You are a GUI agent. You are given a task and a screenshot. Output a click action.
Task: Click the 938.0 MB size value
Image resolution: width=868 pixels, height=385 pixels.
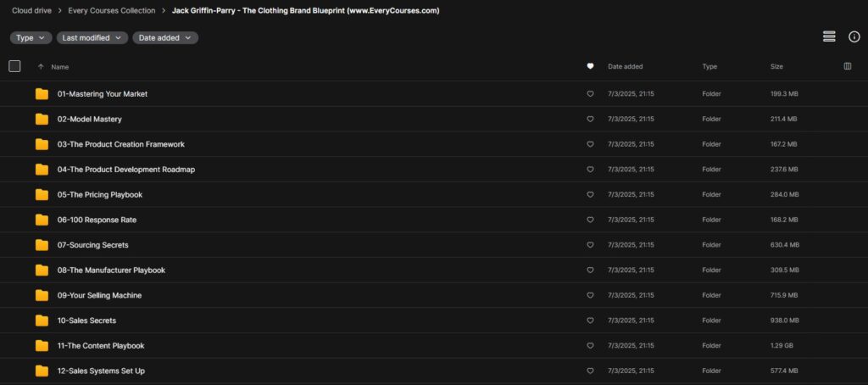pyautogui.click(x=785, y=321)
